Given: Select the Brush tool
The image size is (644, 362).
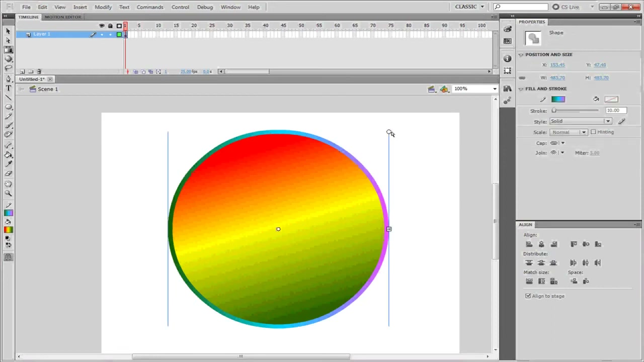Looking at the screenshot, I should [8, 125].
